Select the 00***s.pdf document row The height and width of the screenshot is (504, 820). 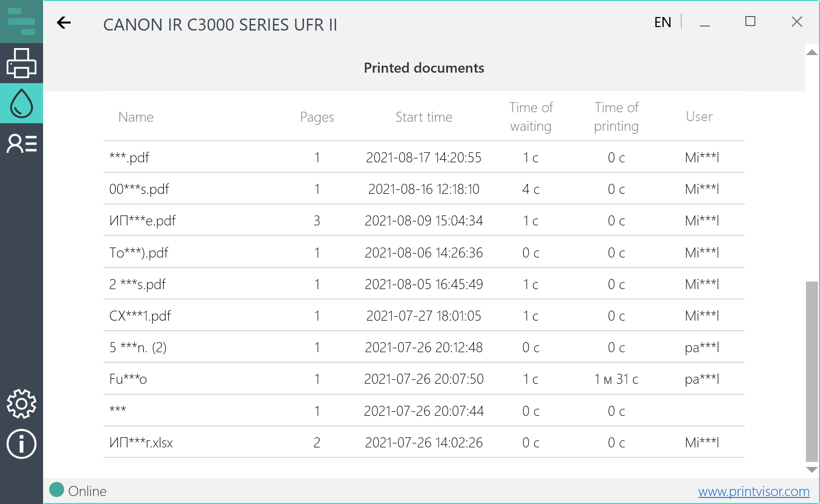point(424,189)
